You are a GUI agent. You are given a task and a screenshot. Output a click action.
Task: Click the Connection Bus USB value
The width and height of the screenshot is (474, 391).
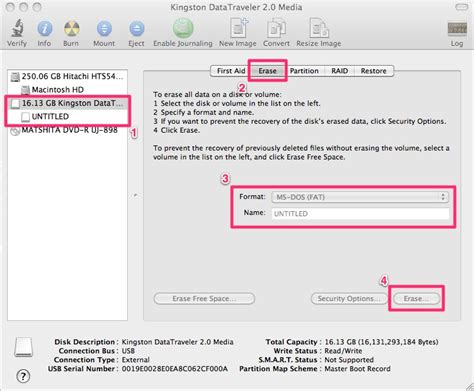[128, 351]
